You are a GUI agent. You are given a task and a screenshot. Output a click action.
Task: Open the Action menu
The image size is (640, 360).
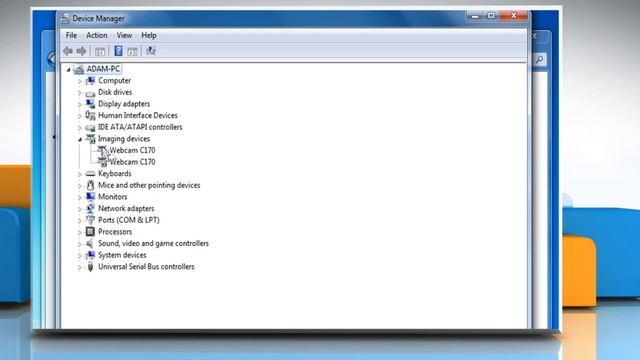coord(97,36)
